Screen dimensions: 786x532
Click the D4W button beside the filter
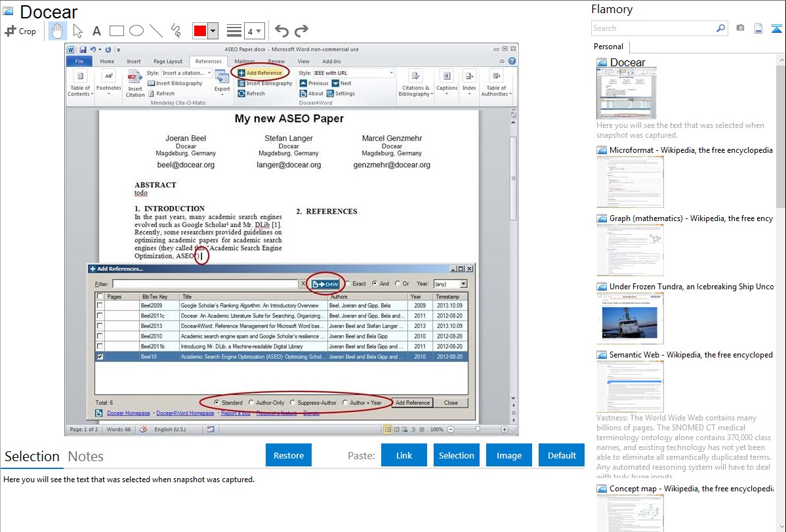(325, 284)
